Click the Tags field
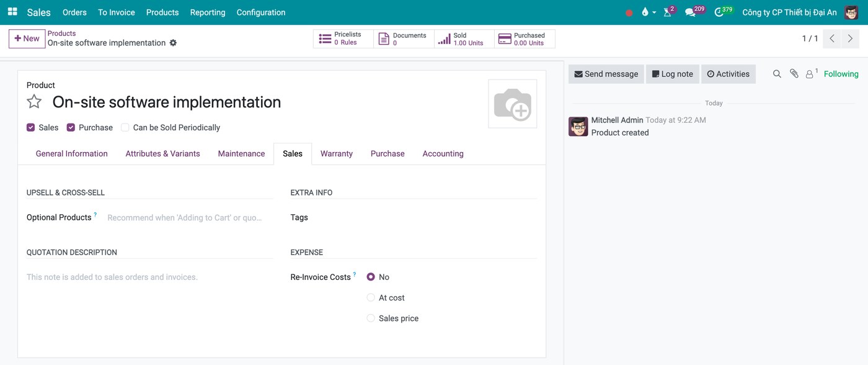 (x=453, y=217)
